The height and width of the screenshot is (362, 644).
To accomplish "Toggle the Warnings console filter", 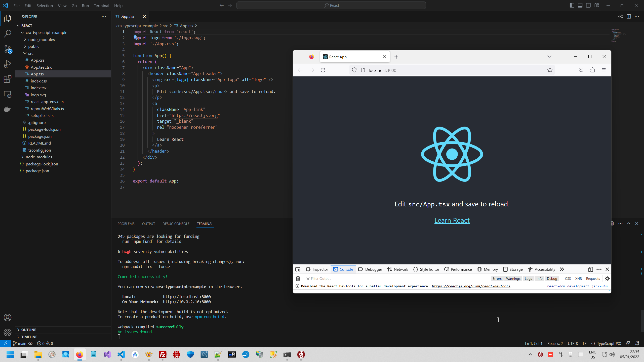I will tap(513, 279).
